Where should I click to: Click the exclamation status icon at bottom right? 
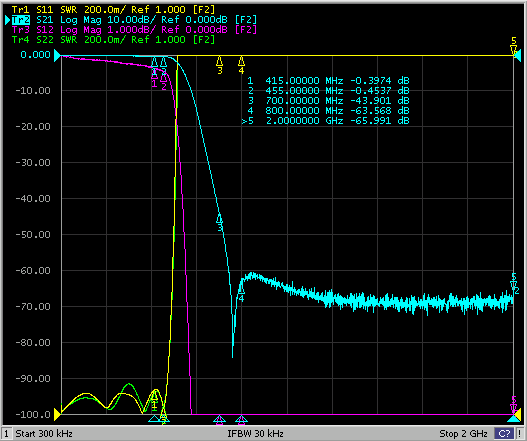(x=520, y=433)
